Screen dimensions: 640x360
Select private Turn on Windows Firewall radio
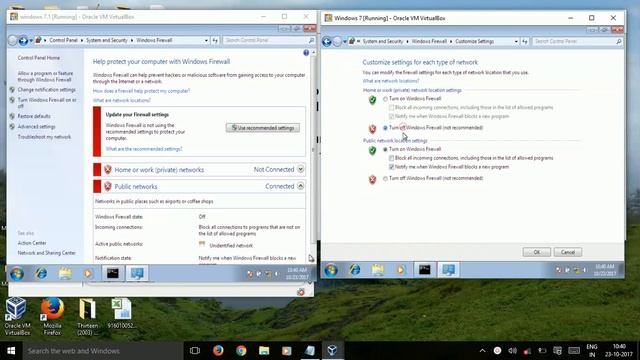(x=385, y=99)
